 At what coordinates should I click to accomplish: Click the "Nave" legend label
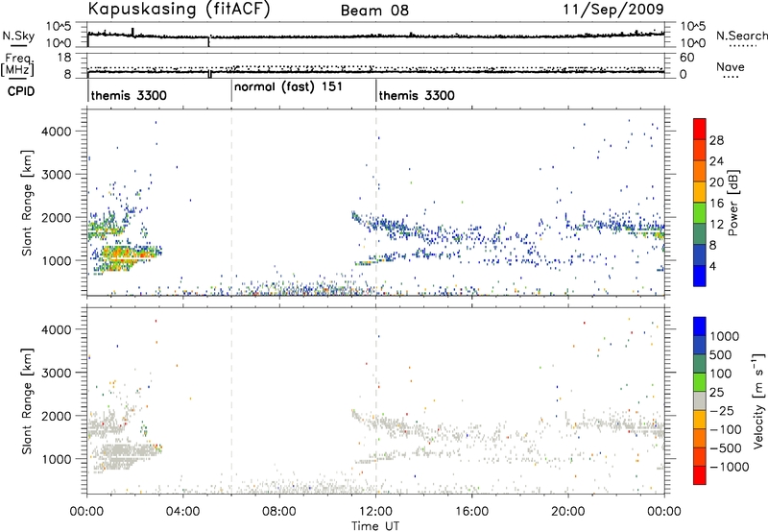coord(731,66)
